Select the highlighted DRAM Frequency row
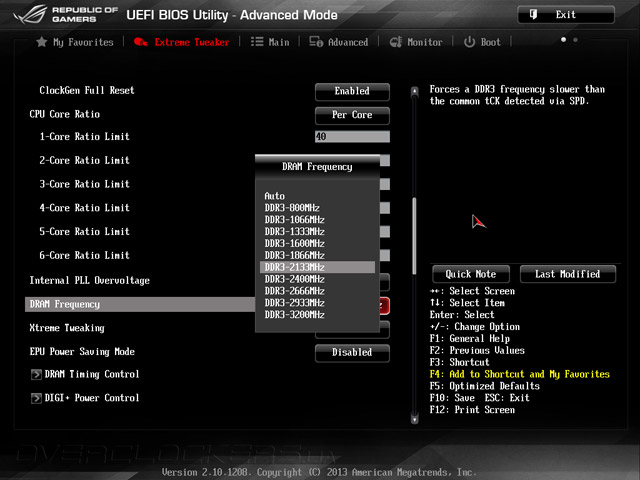Image resolution: width=640 pixels, height=480 pixels. point(140,304)
